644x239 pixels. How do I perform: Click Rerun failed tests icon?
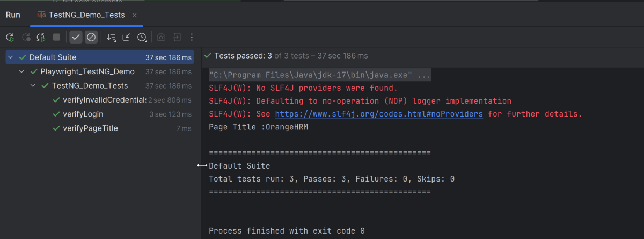pyautogui.click(x=25, y=37)
